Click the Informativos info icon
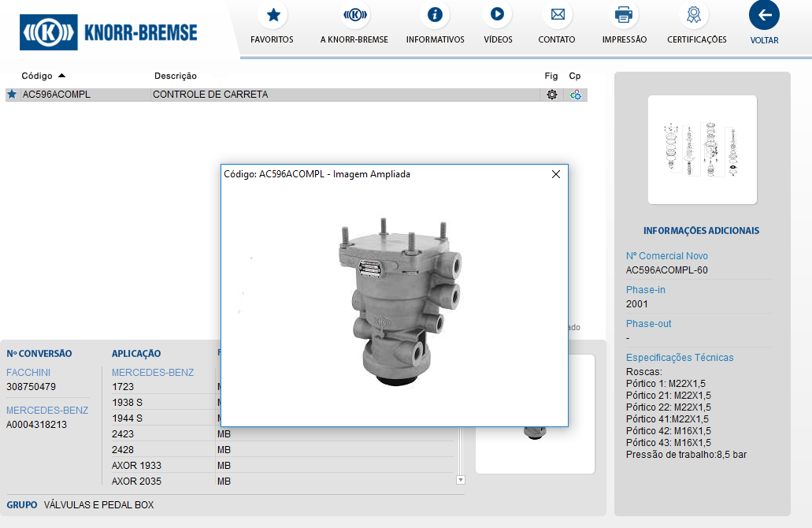The height and width of the screenshot is (528, 812). 435,15
